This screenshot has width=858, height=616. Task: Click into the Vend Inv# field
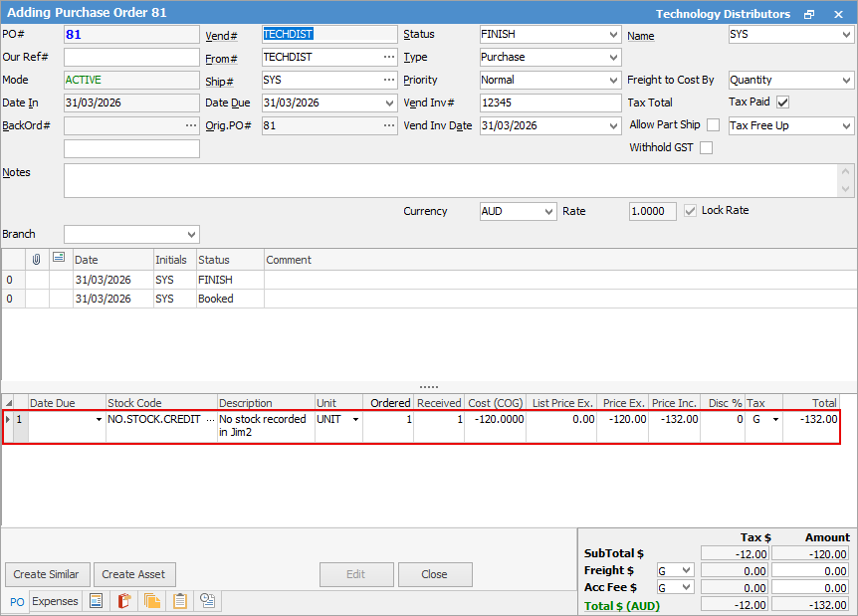coord(549,103)
